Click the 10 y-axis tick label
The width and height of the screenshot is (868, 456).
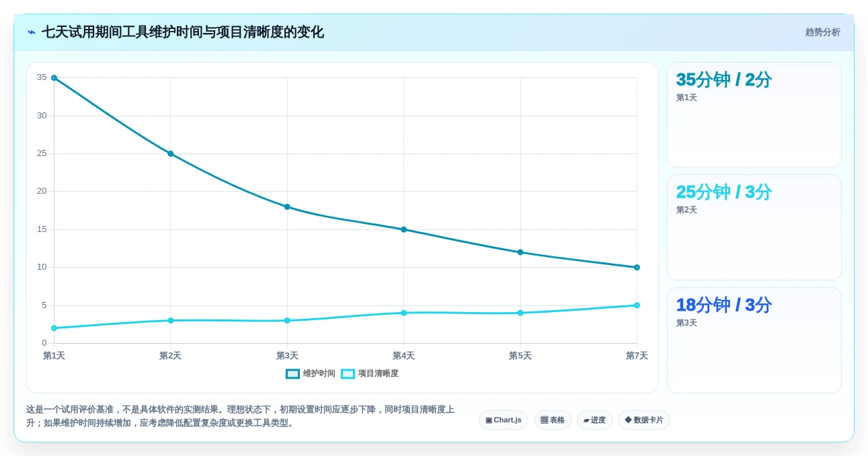(x=42, y=267)
